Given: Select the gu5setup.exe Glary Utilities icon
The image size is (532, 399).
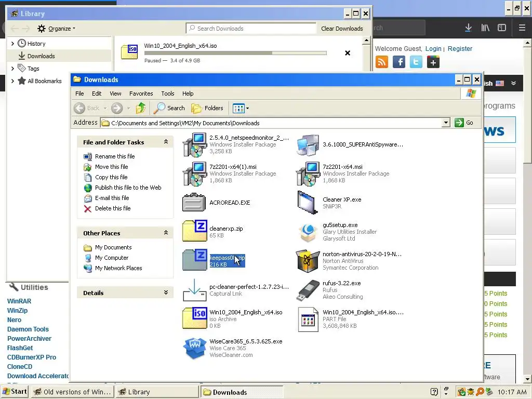Looking at the screenshot, I should 308,232.
